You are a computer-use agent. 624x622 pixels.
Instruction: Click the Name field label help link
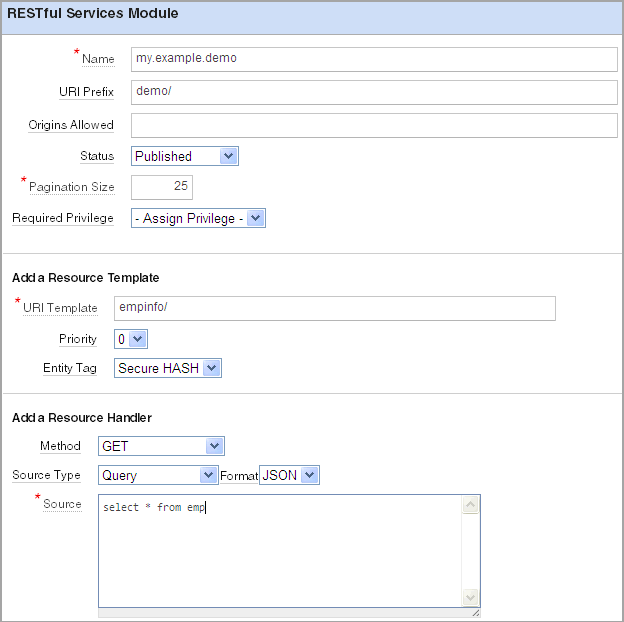click(98, 59)
